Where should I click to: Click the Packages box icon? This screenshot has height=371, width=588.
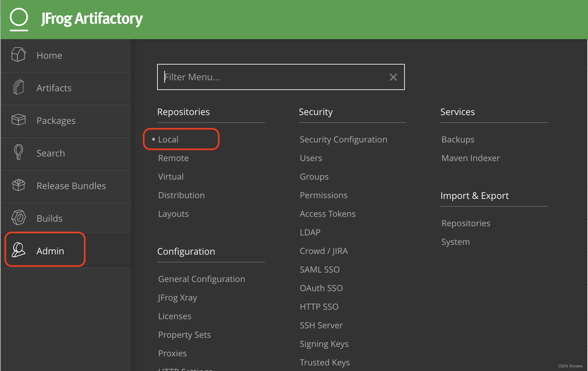point(19,120)
